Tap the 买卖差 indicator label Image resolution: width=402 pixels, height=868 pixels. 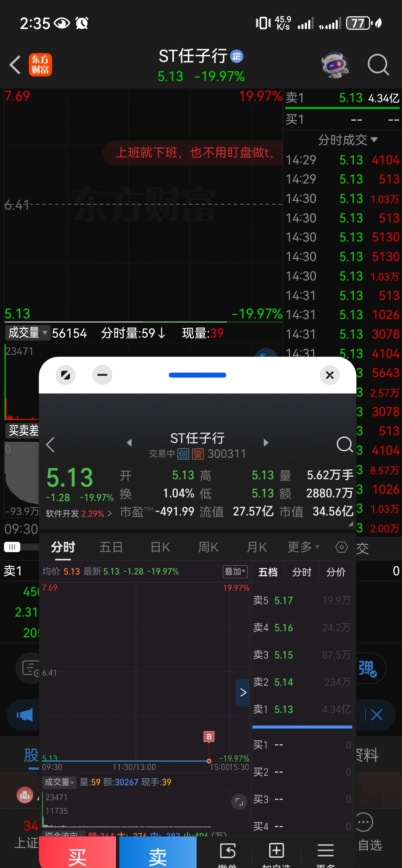pos(23,430)
